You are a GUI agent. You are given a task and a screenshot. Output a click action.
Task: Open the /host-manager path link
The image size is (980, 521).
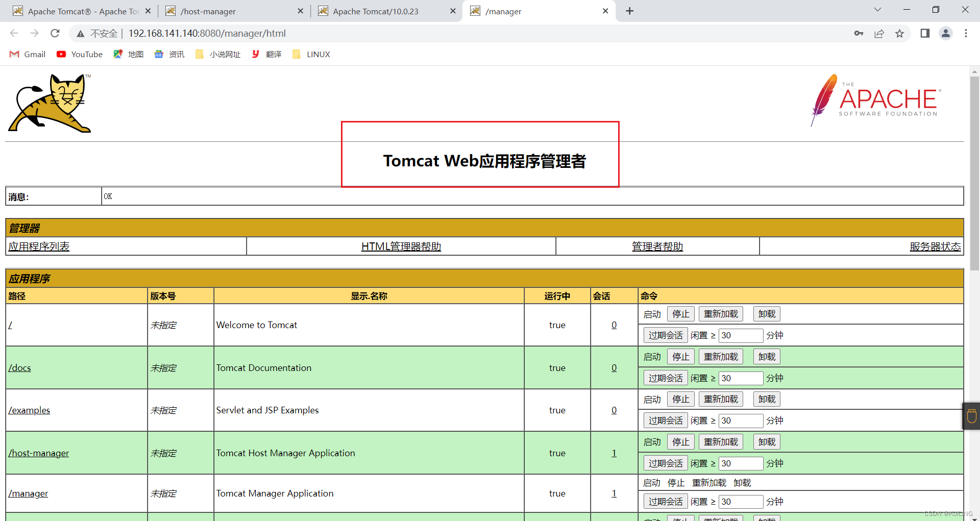pyautogui.click(x=38, y=453)
